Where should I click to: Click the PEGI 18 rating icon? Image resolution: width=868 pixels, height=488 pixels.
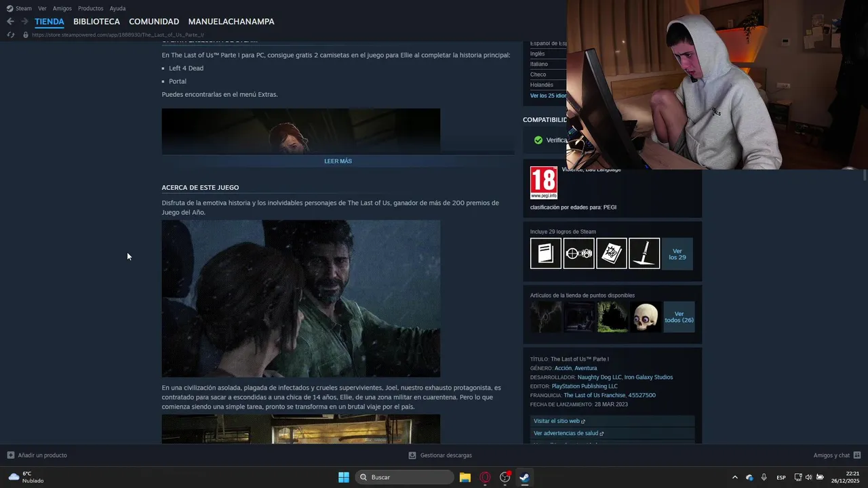543,182
